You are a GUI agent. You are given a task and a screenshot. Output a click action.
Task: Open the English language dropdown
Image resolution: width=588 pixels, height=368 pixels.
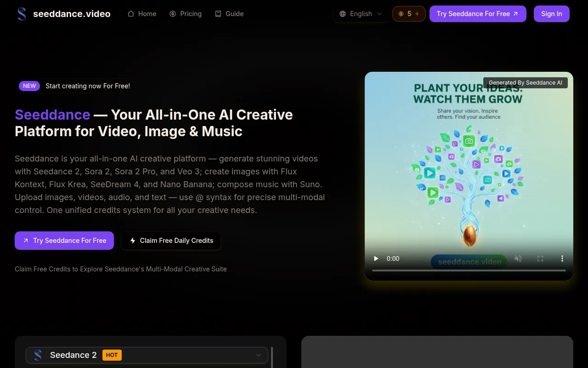(361, 14)
